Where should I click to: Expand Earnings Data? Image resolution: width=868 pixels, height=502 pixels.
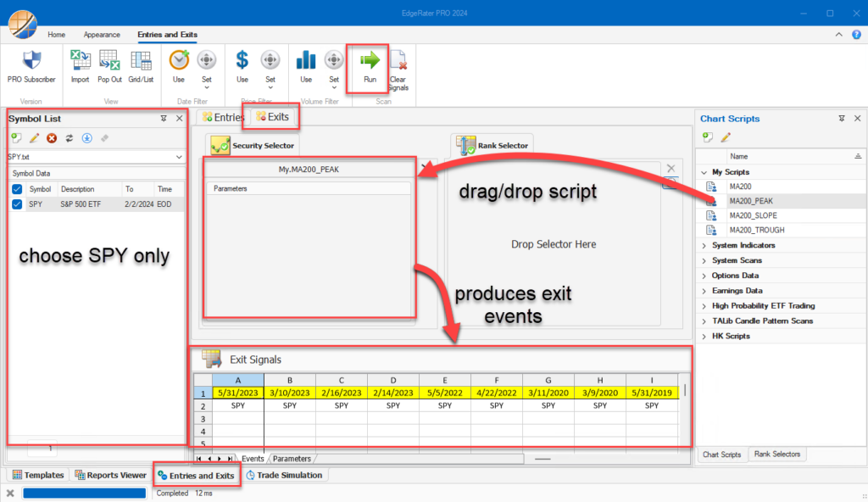704,291
